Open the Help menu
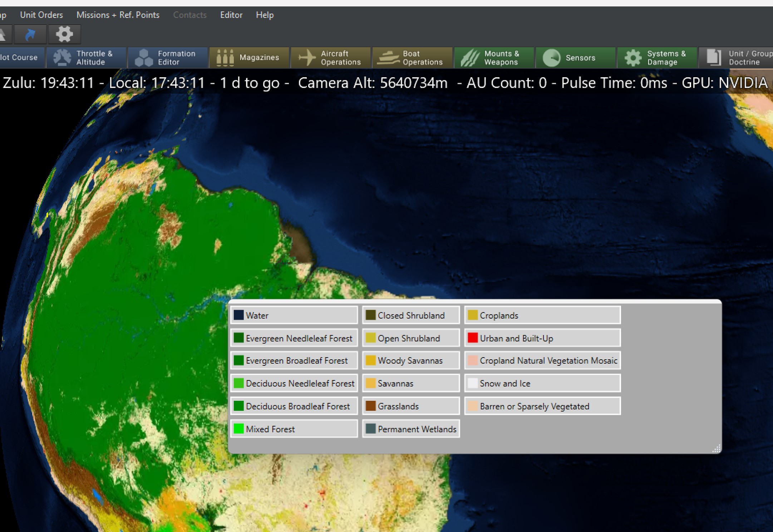The image size is (773, 532). [265, 15]
